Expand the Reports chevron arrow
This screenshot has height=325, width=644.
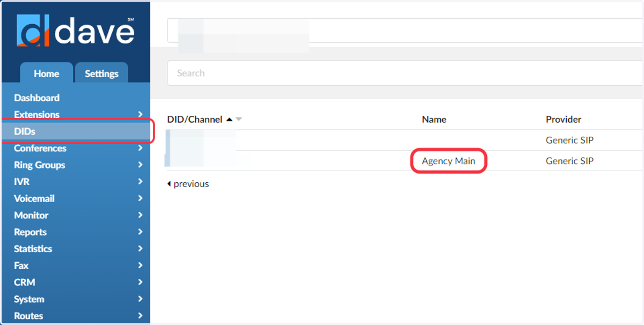[140, 232]
